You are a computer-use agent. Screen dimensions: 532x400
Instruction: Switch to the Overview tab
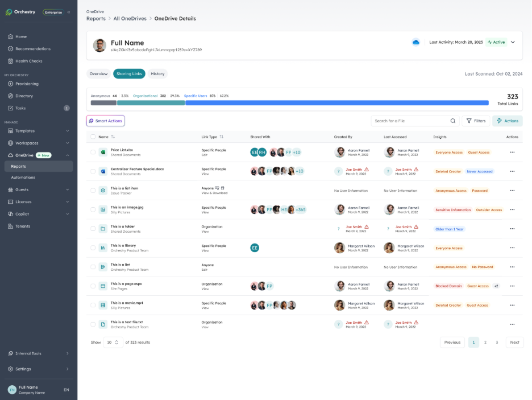coord(98,74)
